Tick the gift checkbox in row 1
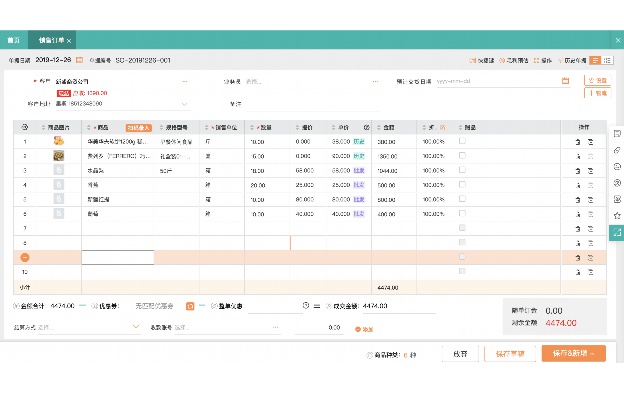The height and width of the screenshot is (393, 624). click(x=462, y=141)
